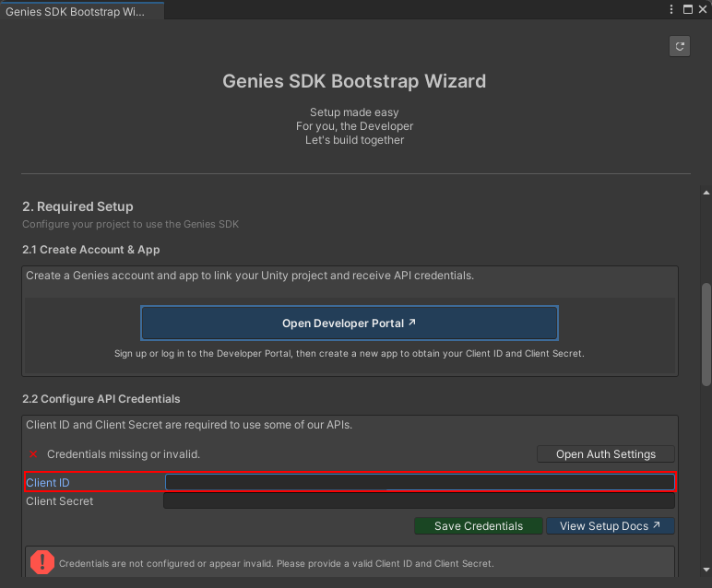The width and height of the screenshot is (712, 588).
Task: Click the 'Genies SDK Bootstrap Wizard' title
Action: click(x=354, y=81)
